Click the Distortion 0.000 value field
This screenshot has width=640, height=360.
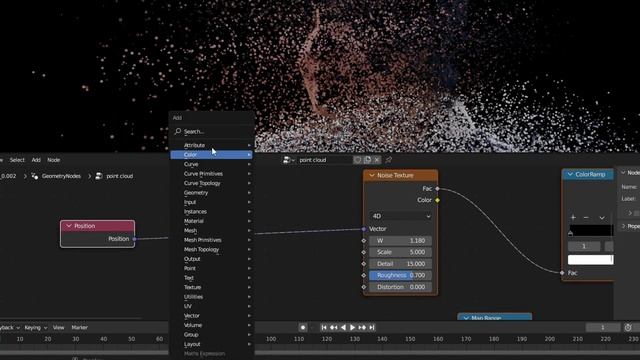tap(400, 287)
